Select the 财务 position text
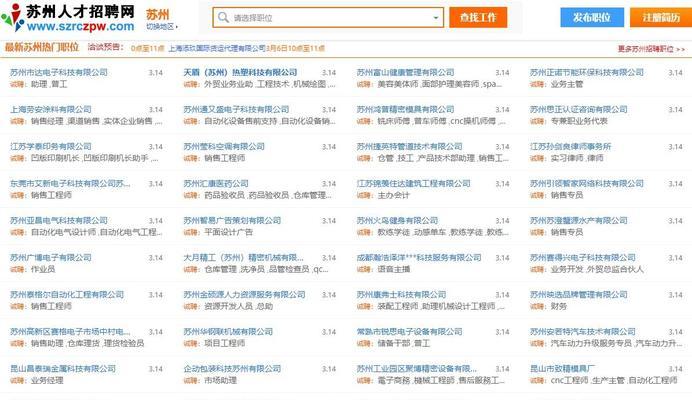Viewport: 692px width, 400px height. (558, 306)
